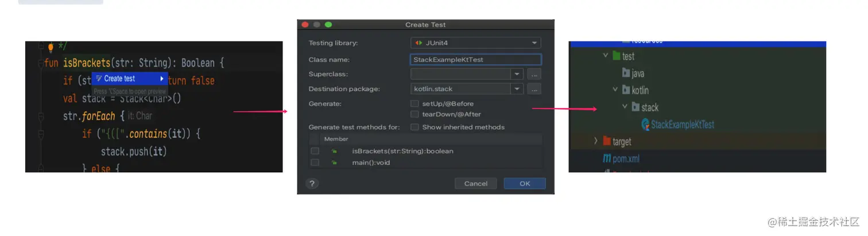This screenshot has height=236, width=868.
Task: Click the stack.push(it) line
Action: coord(134,152)
